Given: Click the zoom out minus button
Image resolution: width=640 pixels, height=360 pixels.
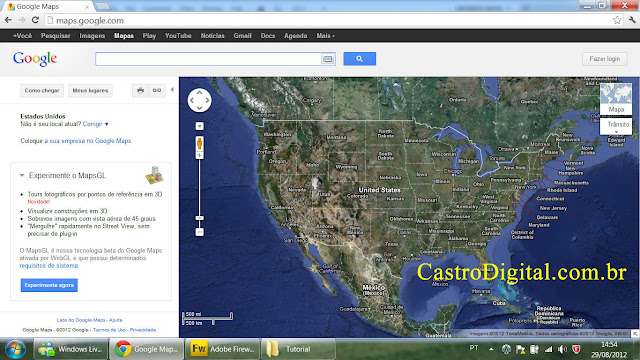Looking at the screenshot, I should tap(199, 232).
